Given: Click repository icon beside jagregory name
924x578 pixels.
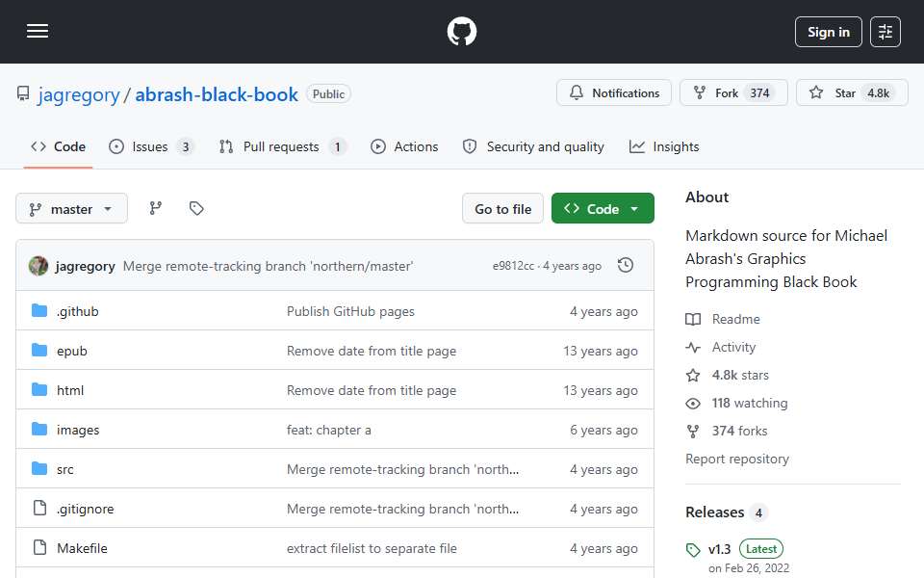Looking at the screenshot, I should pos(23,93).
